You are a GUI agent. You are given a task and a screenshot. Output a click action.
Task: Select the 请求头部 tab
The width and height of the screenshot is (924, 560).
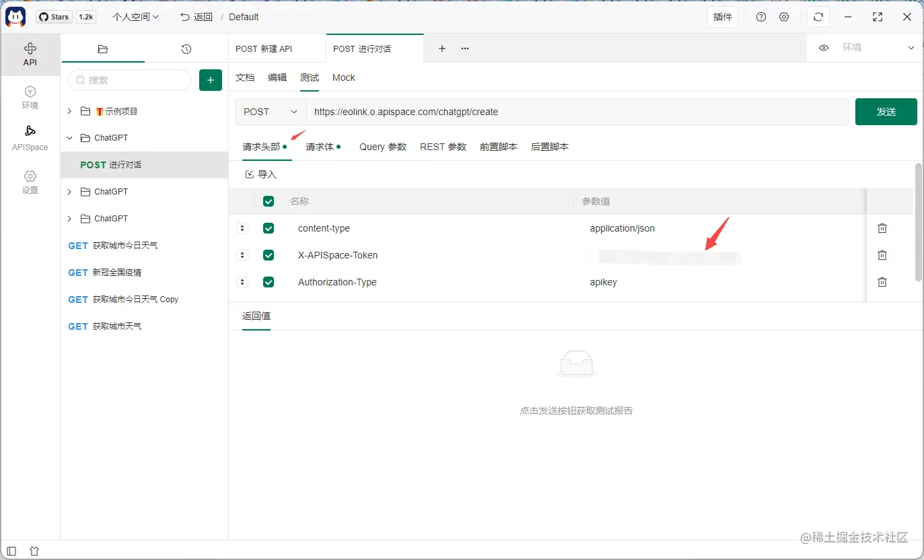[x=264, y=147]
